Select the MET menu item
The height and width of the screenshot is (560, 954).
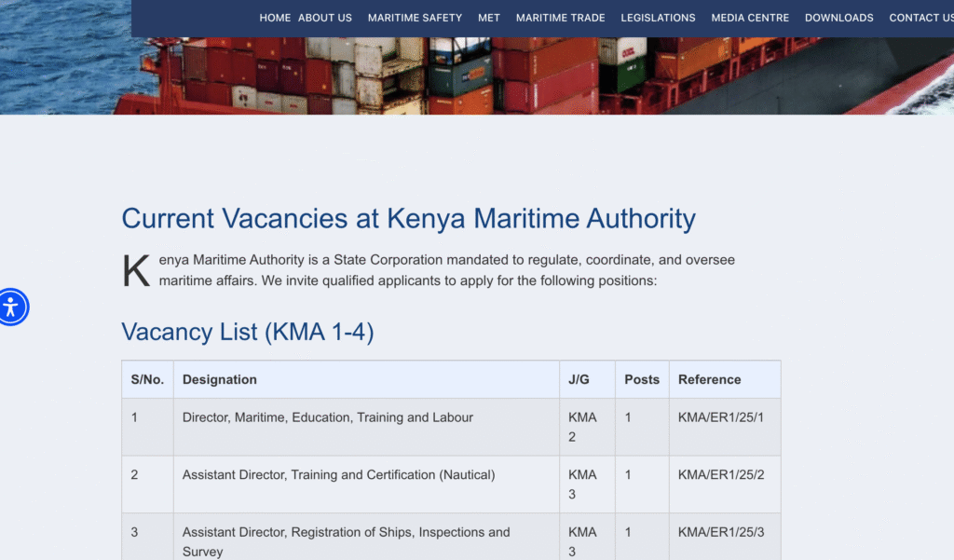pyautogui.click(x=488, y=19)
